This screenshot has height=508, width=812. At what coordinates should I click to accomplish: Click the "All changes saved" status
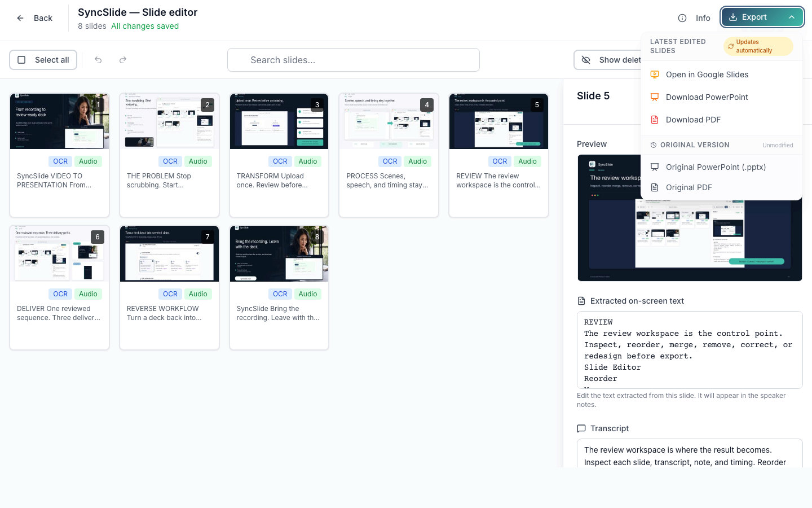click(145, 26)
